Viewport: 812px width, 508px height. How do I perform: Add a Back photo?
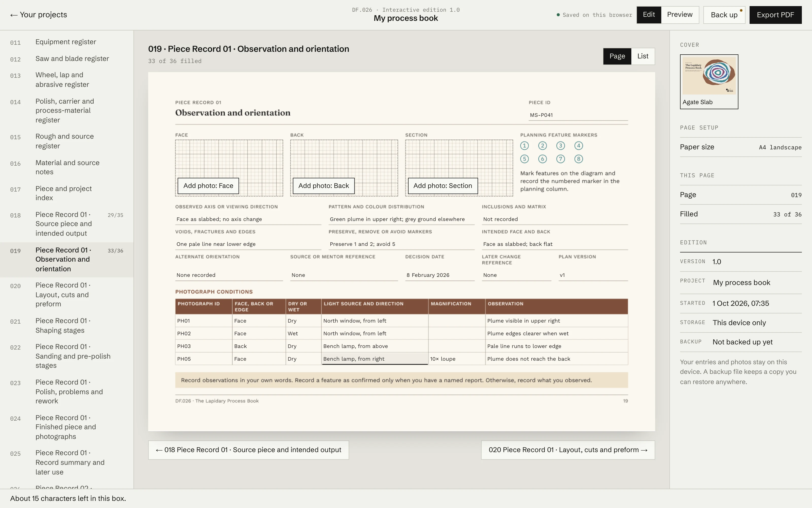pos(324,186)
